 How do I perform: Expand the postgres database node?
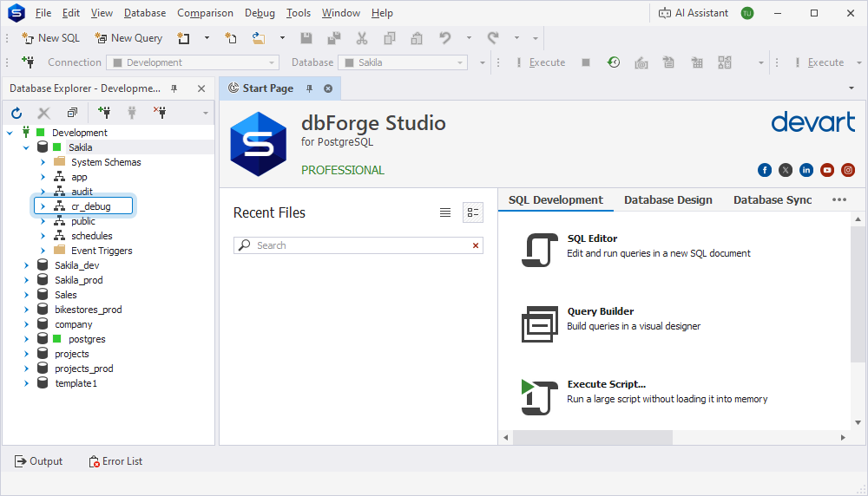click(26, 339)
